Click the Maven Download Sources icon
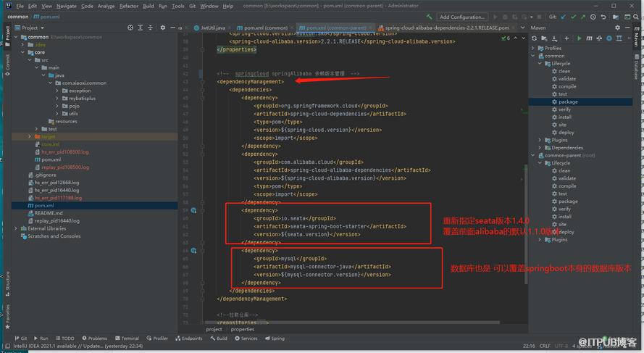The width and height of the screenshot is (644, 353). 554,38
